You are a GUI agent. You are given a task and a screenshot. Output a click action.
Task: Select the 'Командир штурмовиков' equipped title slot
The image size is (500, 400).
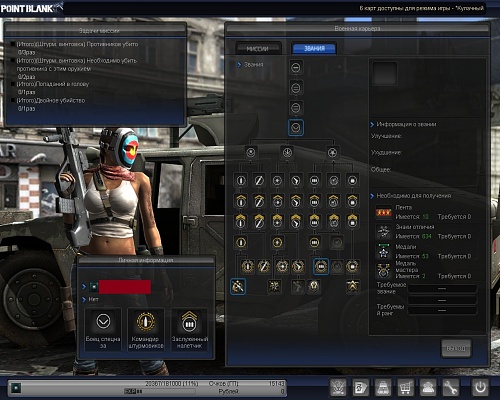click(146, 329)
